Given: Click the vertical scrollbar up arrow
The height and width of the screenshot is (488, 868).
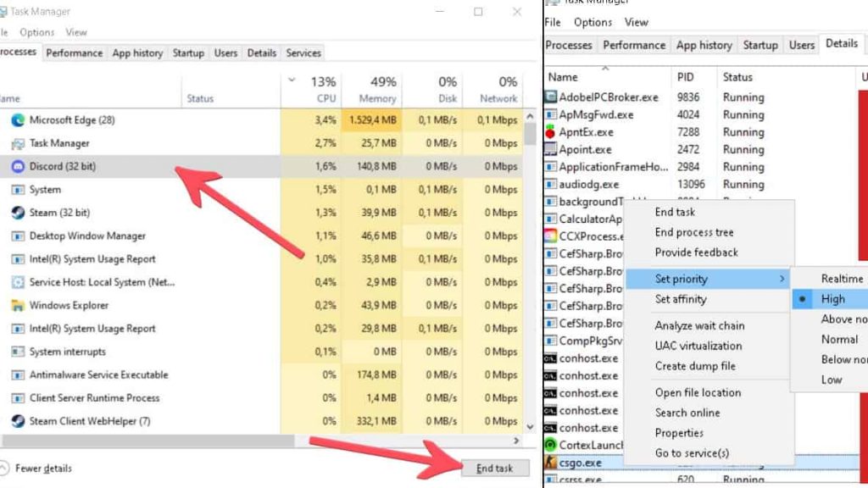Looking at the screenshot, I should tap(530, 116).
